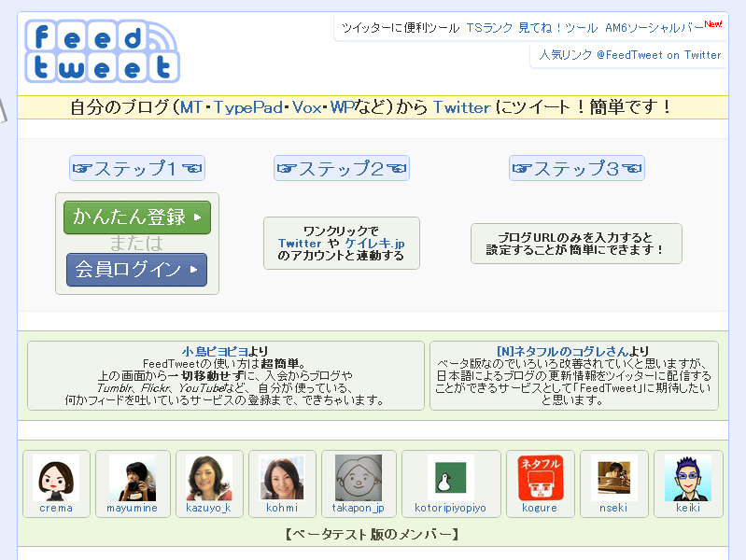
Task: Click kotoripiyopiyo bird avatar
Action: [451, 478]
